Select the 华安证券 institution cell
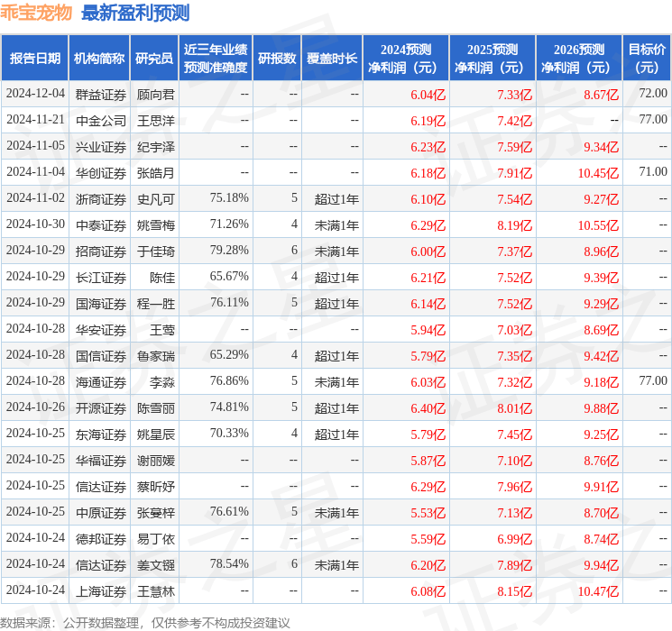Viewport: 672px width, 631px height. point(101,329)
